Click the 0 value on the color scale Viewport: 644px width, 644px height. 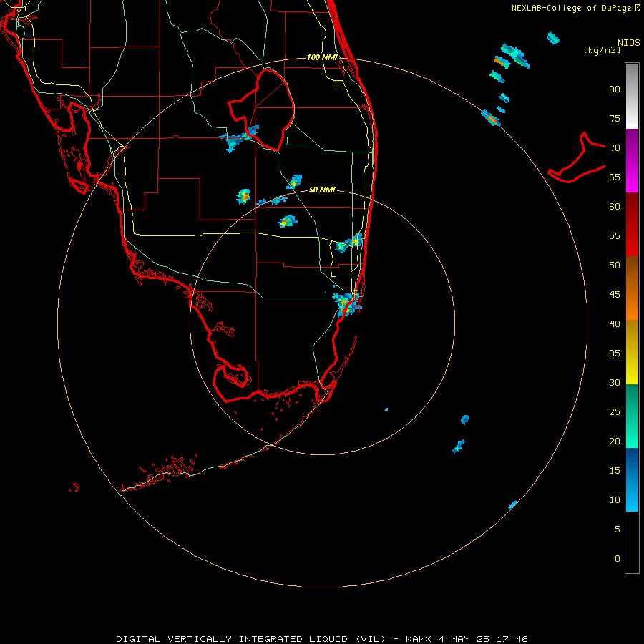tap(618, 559)
